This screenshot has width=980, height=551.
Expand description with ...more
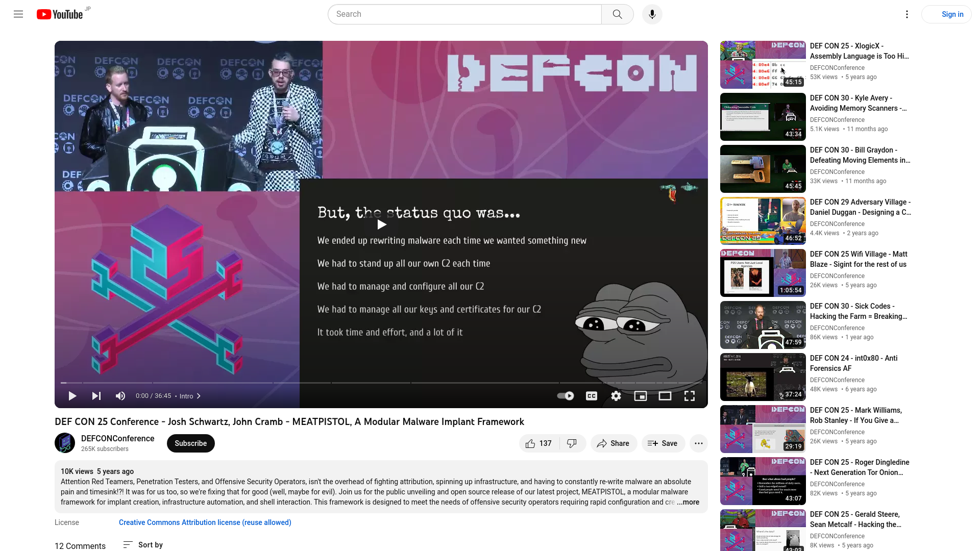(688, 502)
